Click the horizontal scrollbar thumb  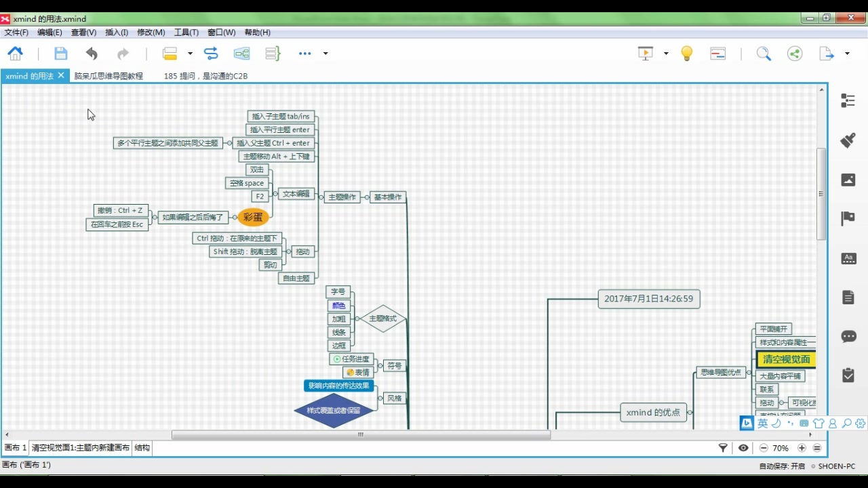coord(361,435)
